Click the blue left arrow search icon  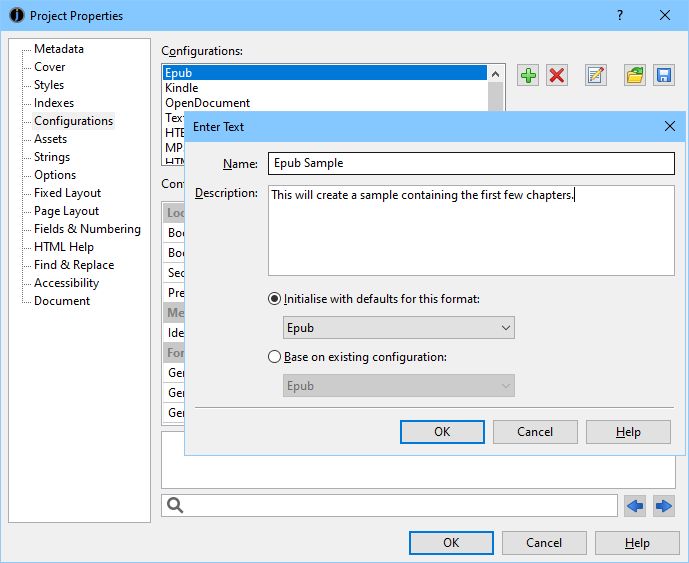635,506
